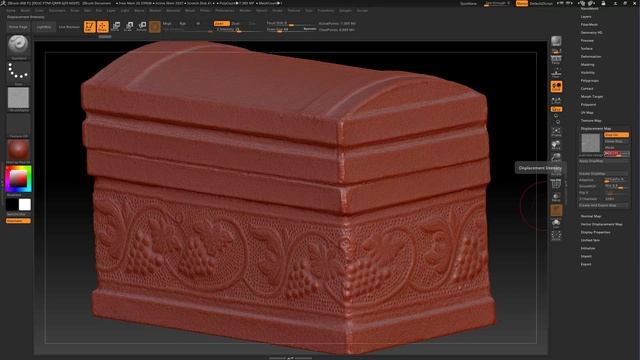
Task: Expand the Layers subpalette
Action: (586, 17)
